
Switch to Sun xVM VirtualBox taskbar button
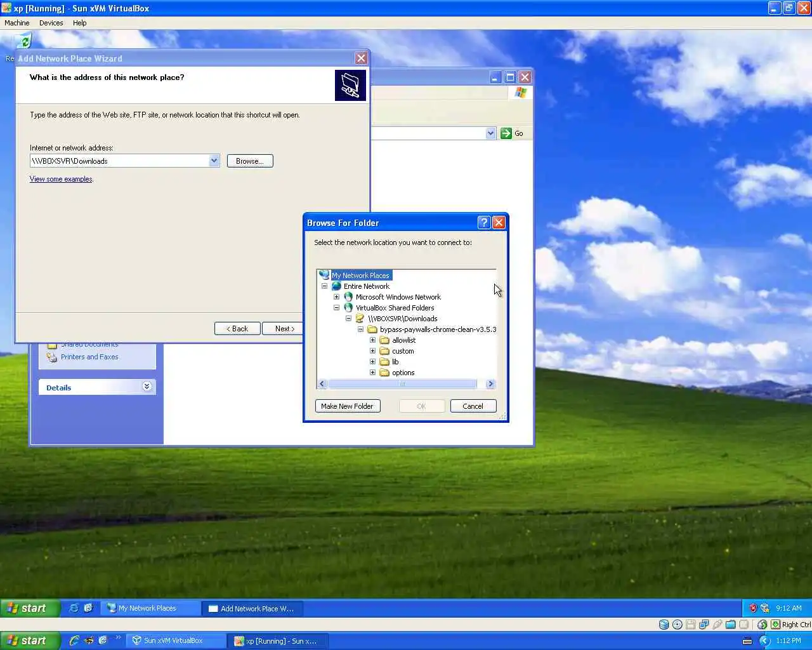tap(176, 641)
